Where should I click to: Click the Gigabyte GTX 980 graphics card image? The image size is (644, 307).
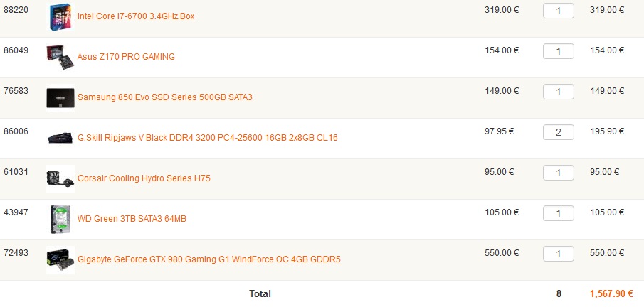point(60,259)
